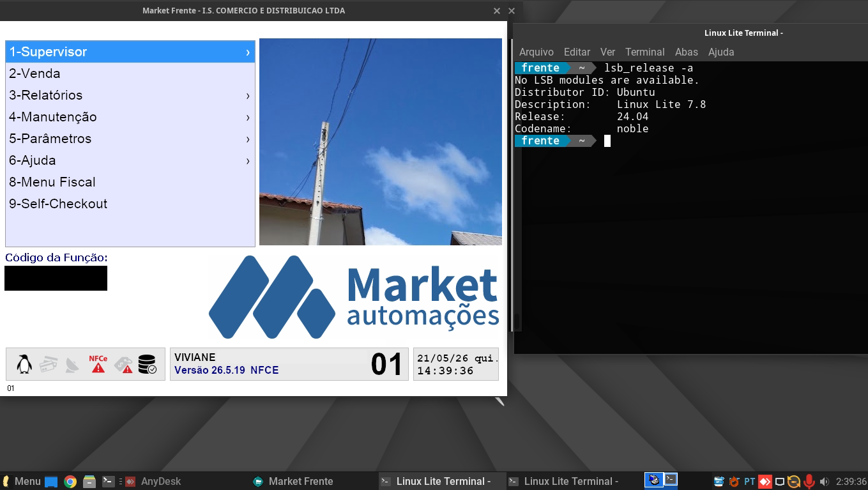The width and height of the screenshot is (868, 490).
Task: Click the Linux penguin status icon
Action: point(24,364)
